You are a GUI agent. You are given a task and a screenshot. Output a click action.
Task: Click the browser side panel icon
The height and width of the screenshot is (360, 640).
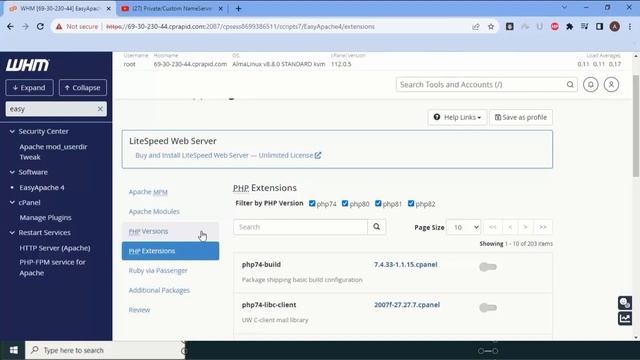tap(599, 27)
